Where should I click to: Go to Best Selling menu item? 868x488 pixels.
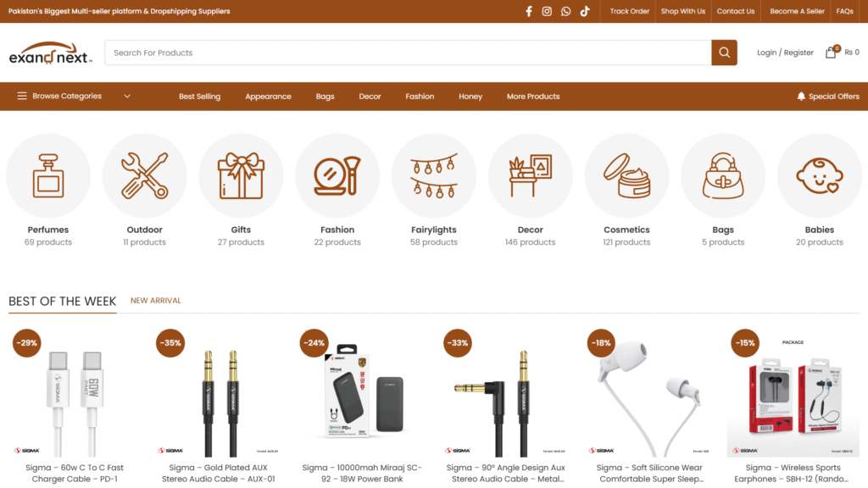pyautogui.click(x=199, y=97)
